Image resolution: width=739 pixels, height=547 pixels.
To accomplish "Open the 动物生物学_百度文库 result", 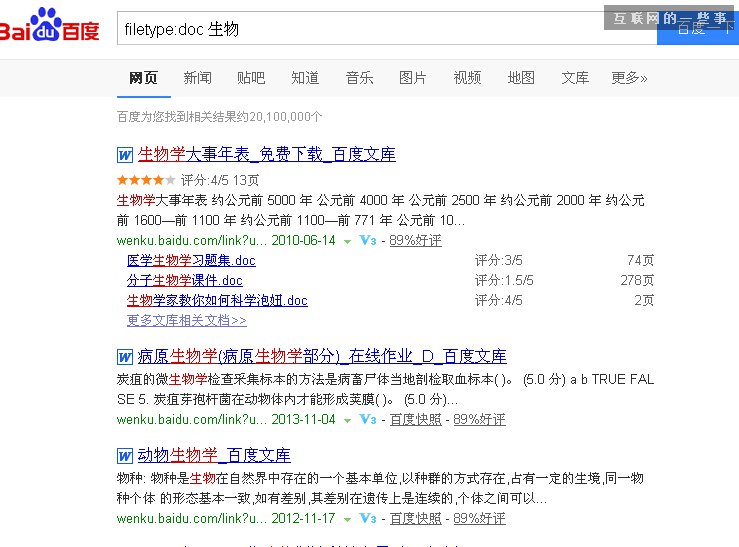I will pos(214,455).
